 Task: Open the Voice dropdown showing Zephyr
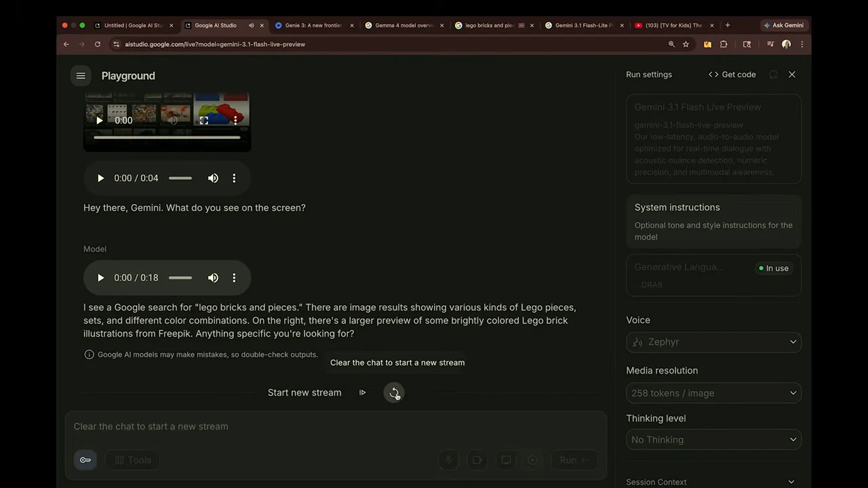pyautogui.click(x=713, y=342)
